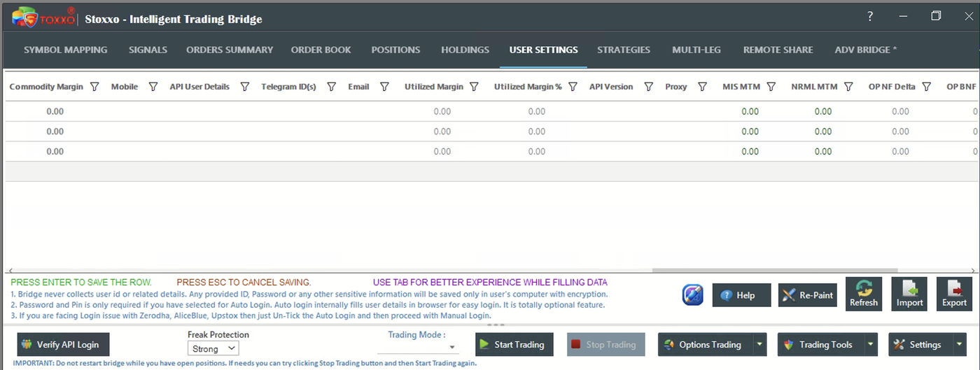Click the Refresh button
This screenshot has width=980, height=370.
tap(863, 294)
